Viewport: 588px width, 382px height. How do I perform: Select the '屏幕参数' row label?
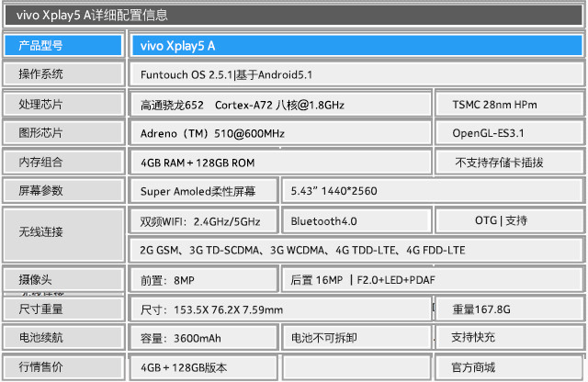point(63,190)
